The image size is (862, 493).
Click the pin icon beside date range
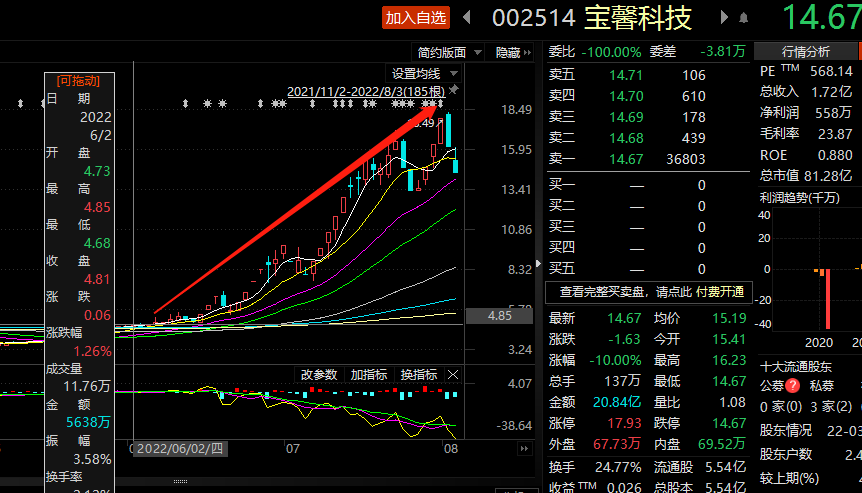tap(454, 90)
